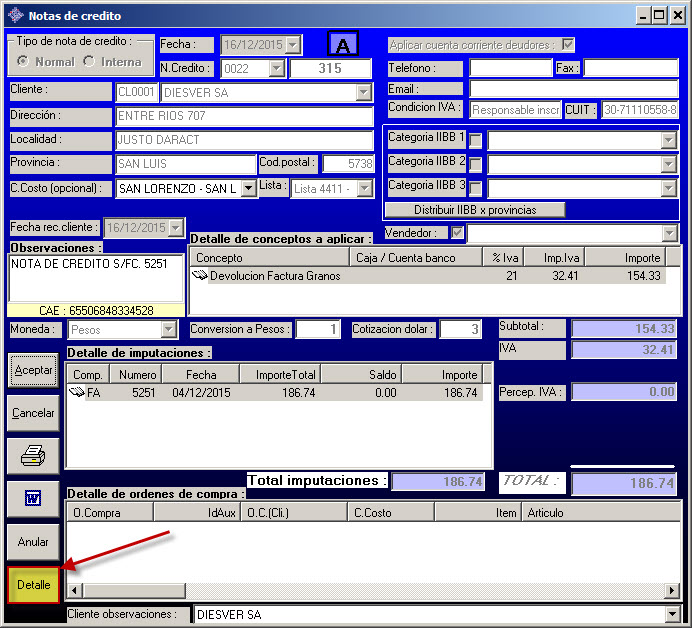Toggle the Categoria IIBB 1 checkbox
This screenshot has height=628, width=692.
pos(476,140)
